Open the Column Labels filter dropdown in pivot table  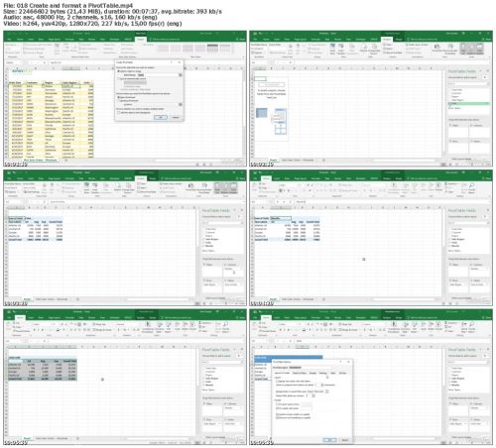coord(33,218)
